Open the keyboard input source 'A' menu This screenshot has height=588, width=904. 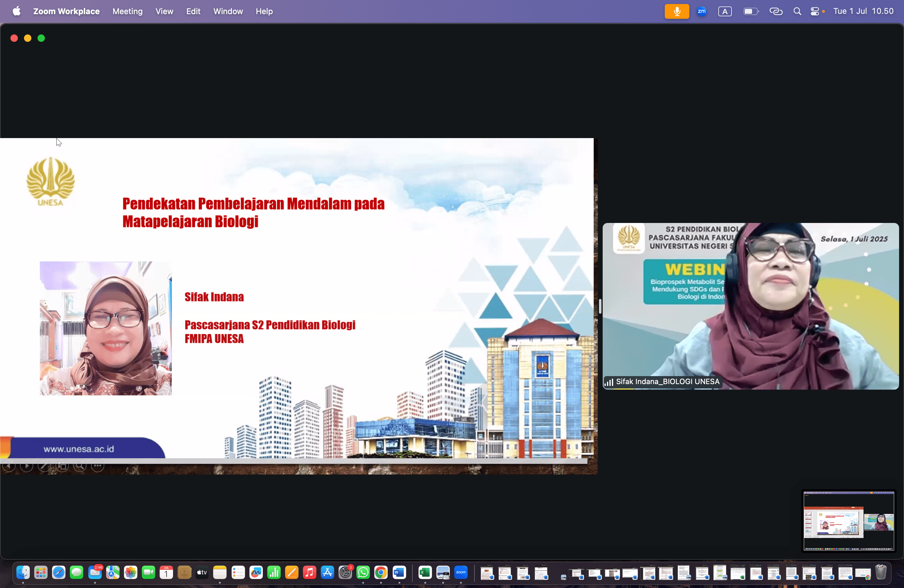click(725, 11)
